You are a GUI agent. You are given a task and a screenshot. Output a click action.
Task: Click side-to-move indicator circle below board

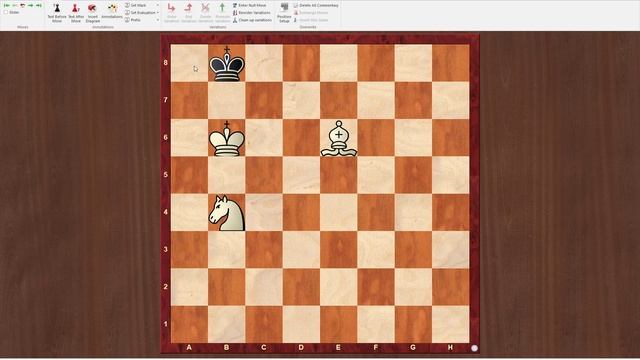(x=474, y=348)
